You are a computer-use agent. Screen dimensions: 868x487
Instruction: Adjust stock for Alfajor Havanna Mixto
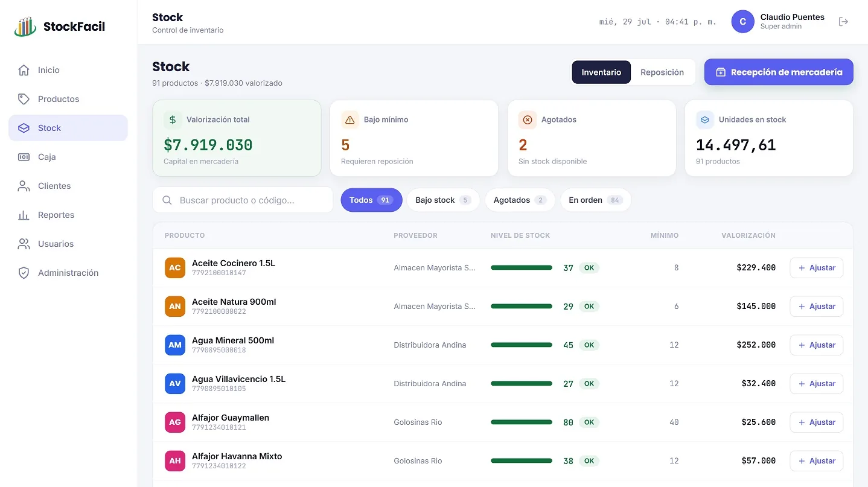[x=816, y=461]
